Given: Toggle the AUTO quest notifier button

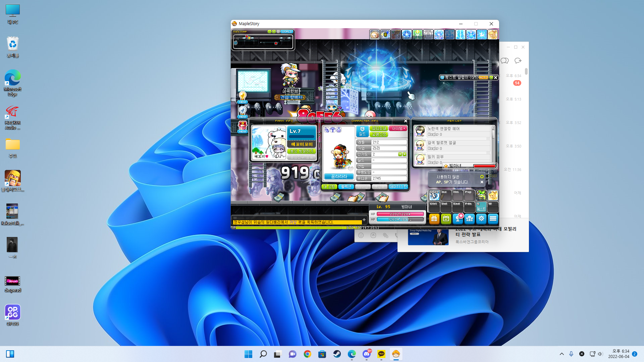Looking at the screenshot, I should (483, 77).
